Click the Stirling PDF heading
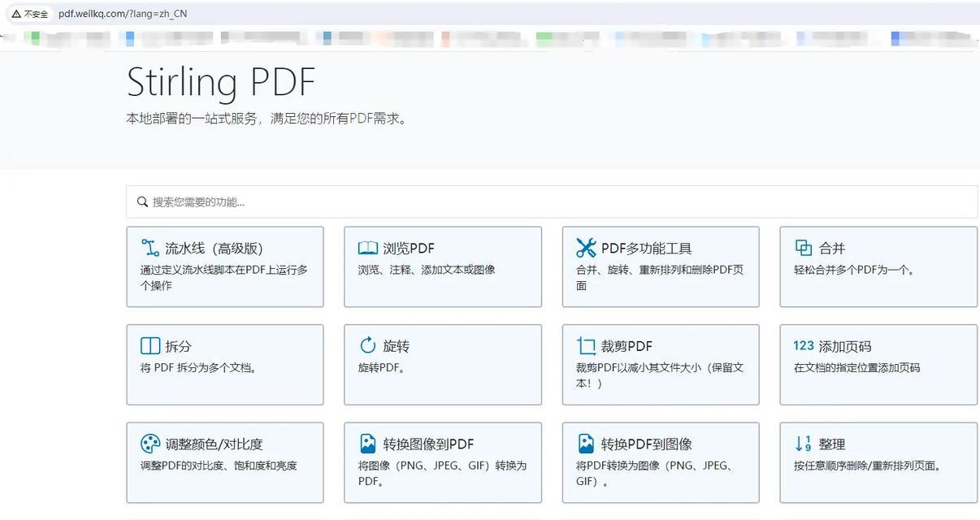This screenshot has height=520, width=980. pyautogui.click(x=221, y=81)
